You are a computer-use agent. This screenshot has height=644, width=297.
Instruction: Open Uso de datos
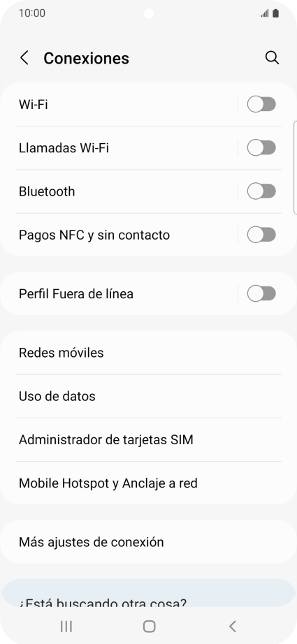(x=148, y=396)
